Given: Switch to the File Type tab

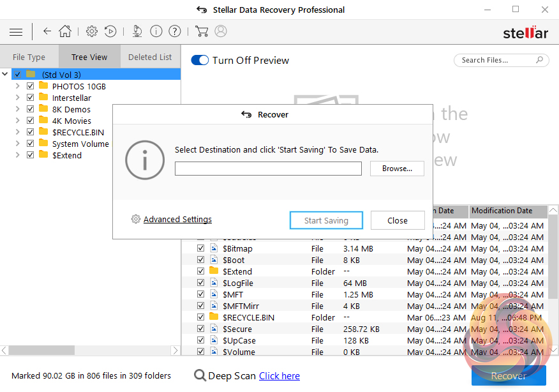Looking at the screenshot, I should (x=29, y=57).
